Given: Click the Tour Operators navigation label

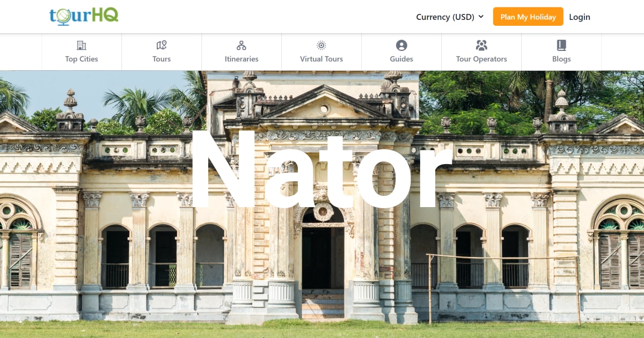Looking at the screenshot, I should click(481, 59).
